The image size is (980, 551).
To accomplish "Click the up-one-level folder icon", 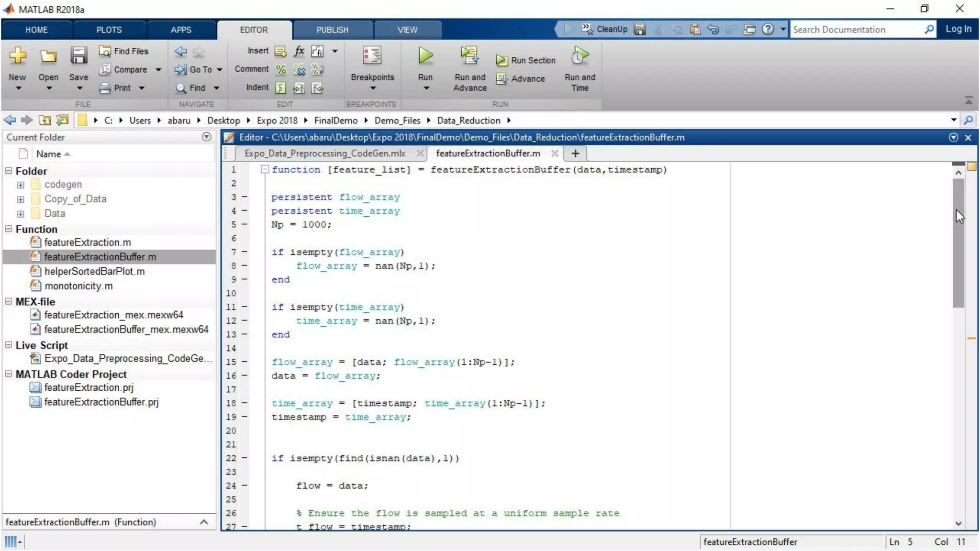I will click(45, 120).
